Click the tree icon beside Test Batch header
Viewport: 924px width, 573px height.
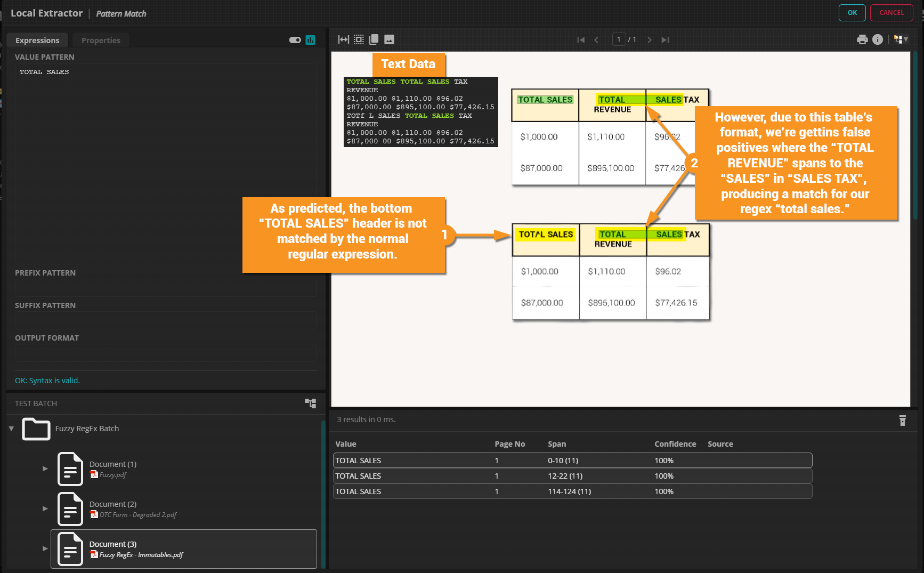pos(310,403)
